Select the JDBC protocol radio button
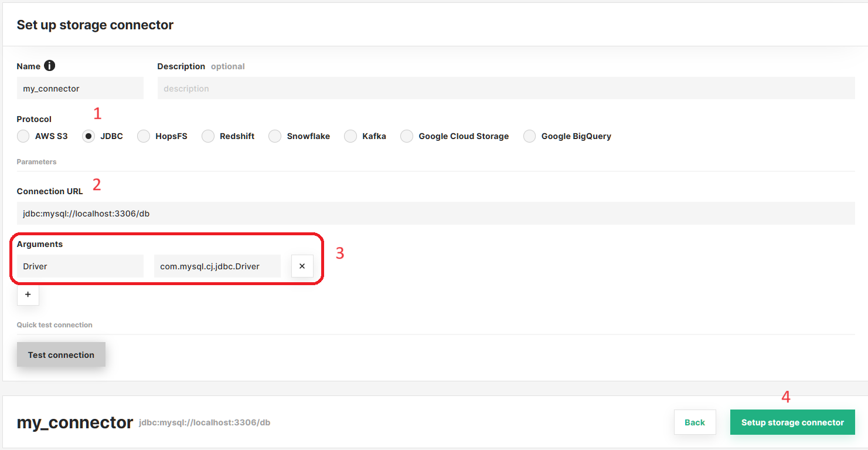The height and width of the screenshot is (450, 868). point(88,136)
